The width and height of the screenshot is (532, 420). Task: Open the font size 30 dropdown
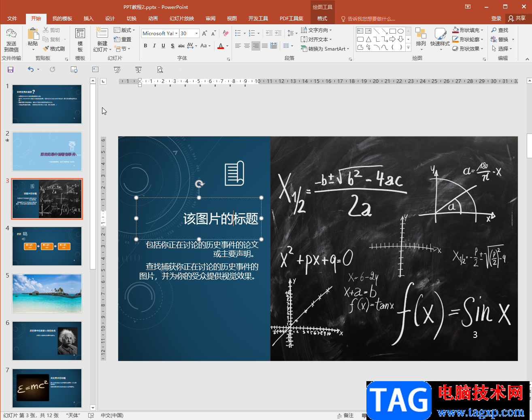[196, 33]
